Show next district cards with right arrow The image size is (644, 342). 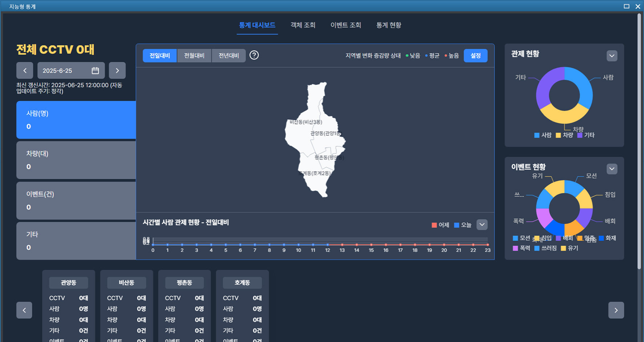pos(616,310)
